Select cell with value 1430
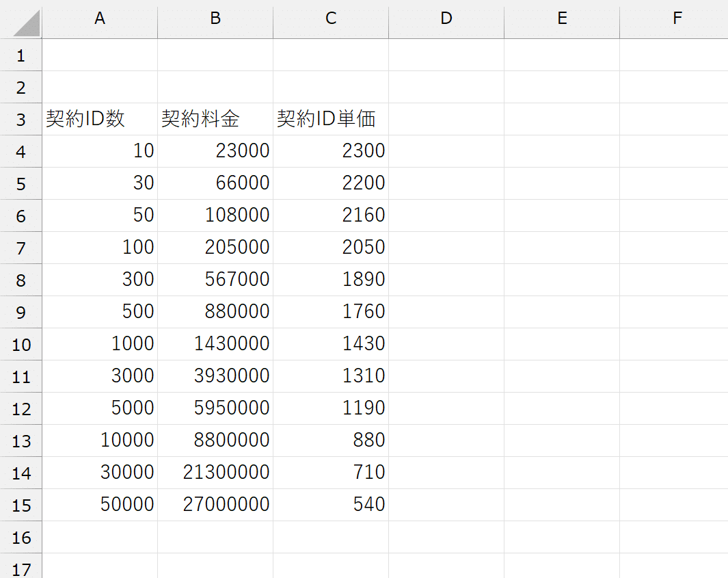This screenshot has width=728, height=578. tap(331, 344)
